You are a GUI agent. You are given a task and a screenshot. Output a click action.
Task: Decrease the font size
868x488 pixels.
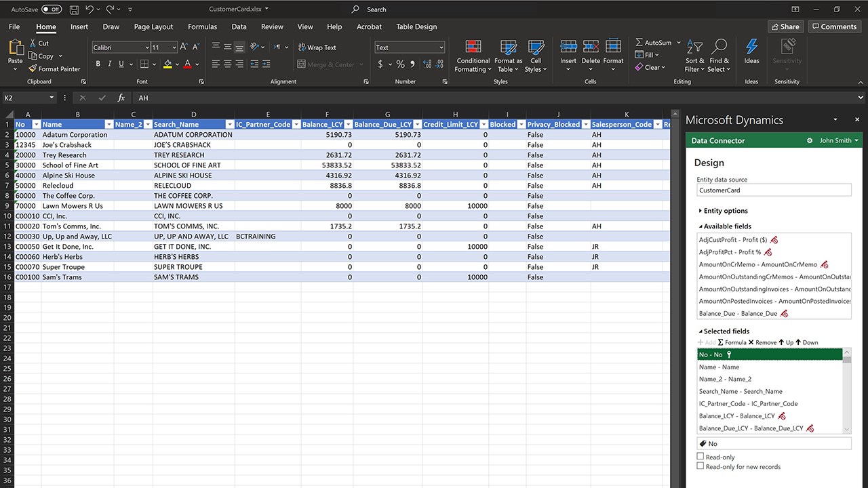[x=196, y=47]
